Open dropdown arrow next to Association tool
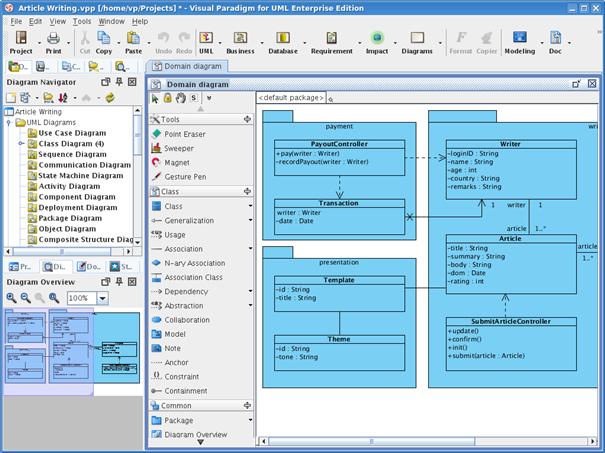The width and height of the screenshot is (605, 453). click(x=250, y=248)
